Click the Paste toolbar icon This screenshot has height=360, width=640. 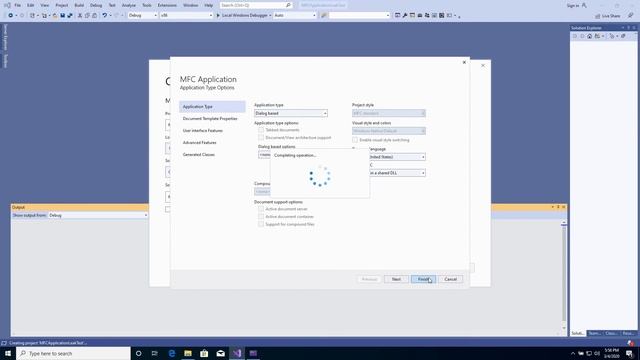pyautogui.click(x=94, y=16)
